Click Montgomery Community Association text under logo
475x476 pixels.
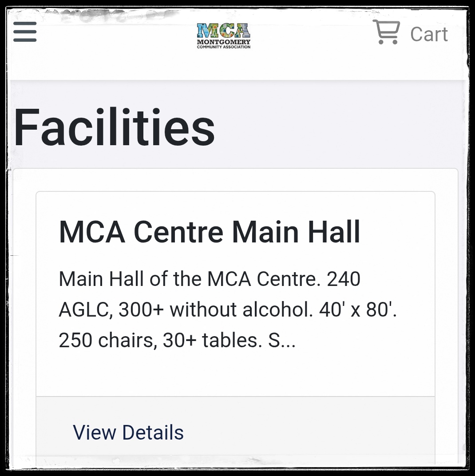pyautogui.click(x=223, y=44)
